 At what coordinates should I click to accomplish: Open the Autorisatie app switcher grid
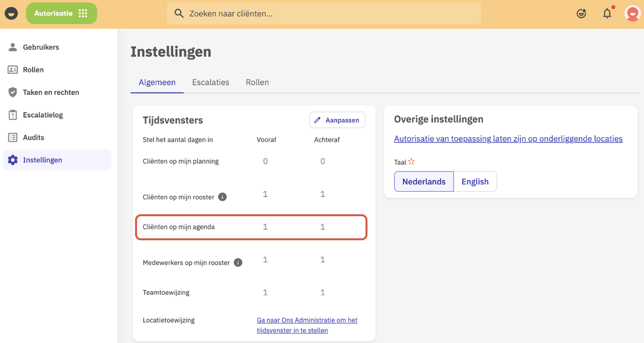[83, 13]
